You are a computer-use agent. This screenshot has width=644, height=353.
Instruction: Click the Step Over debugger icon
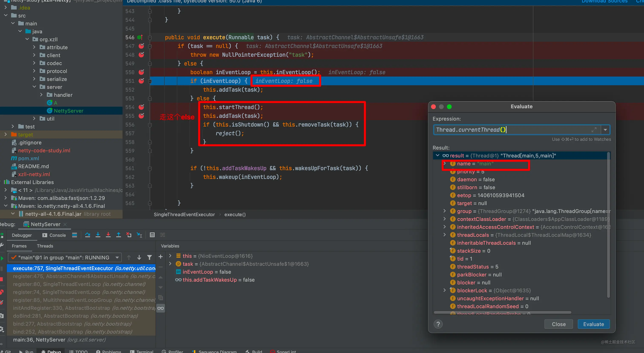click(88, 235)
